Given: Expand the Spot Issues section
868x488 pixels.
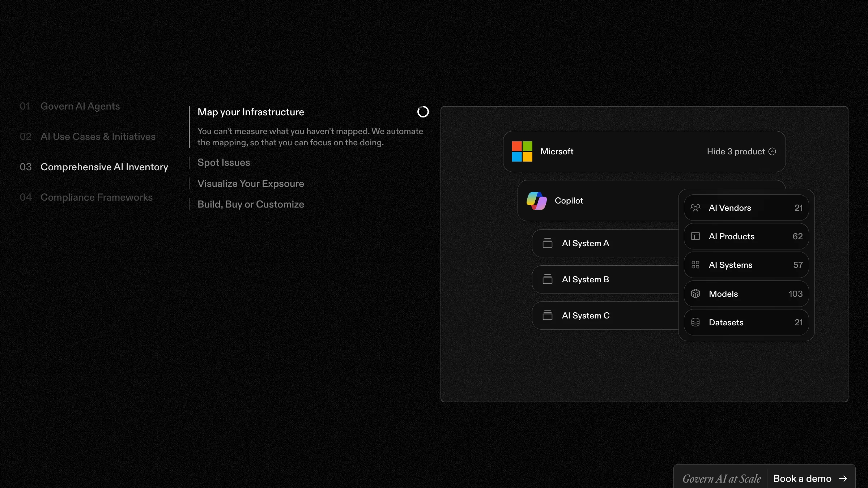Looking at the screenshot, I should (224, 163).
